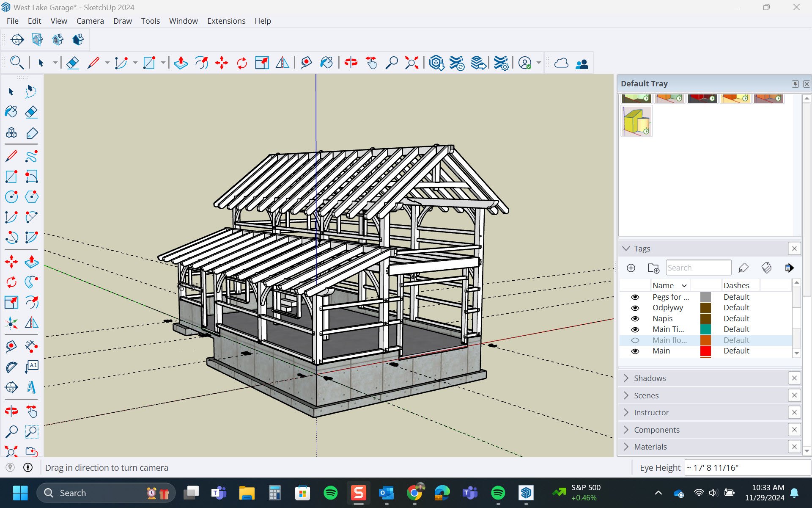Viewport: 812px width, 508px height.
Task: Hide the Odpływy tag with eye icon
Action: tap(635, 308)
